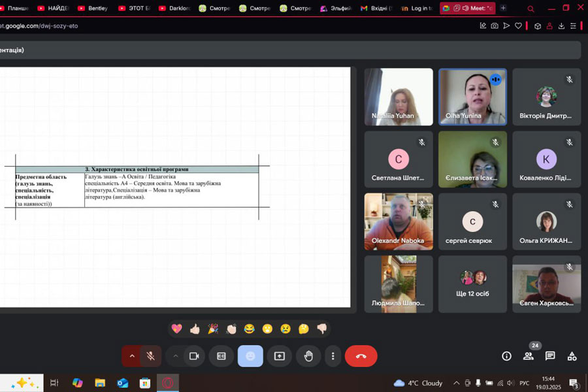Show hidden system tray icons
This screenshot has height=392, width=588.
[x=457, y=383]
